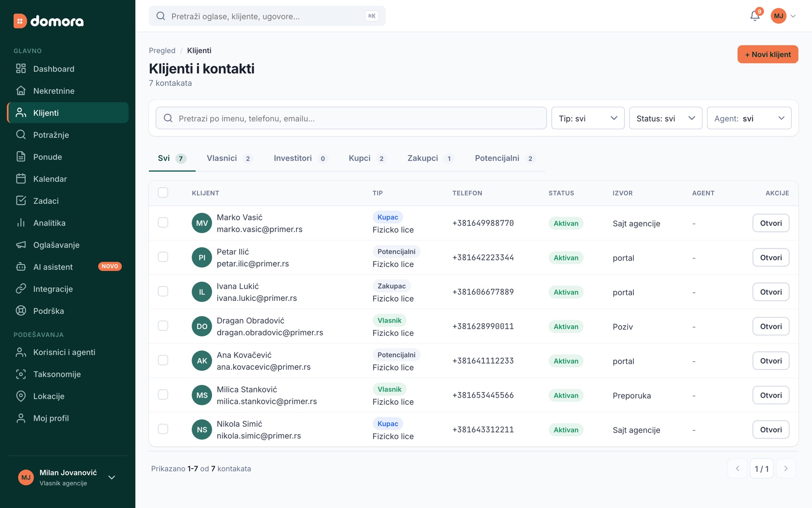Toggle the select-all checkbox in table header
Screen dimensions: 812x508
tap(163, 193)
